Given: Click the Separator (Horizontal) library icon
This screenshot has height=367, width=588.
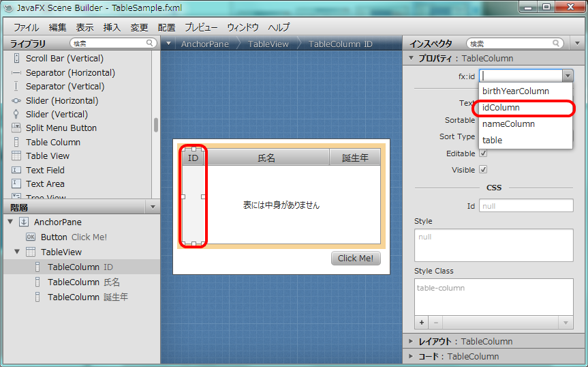Looking at the screenshot, I should coord(16,72).
